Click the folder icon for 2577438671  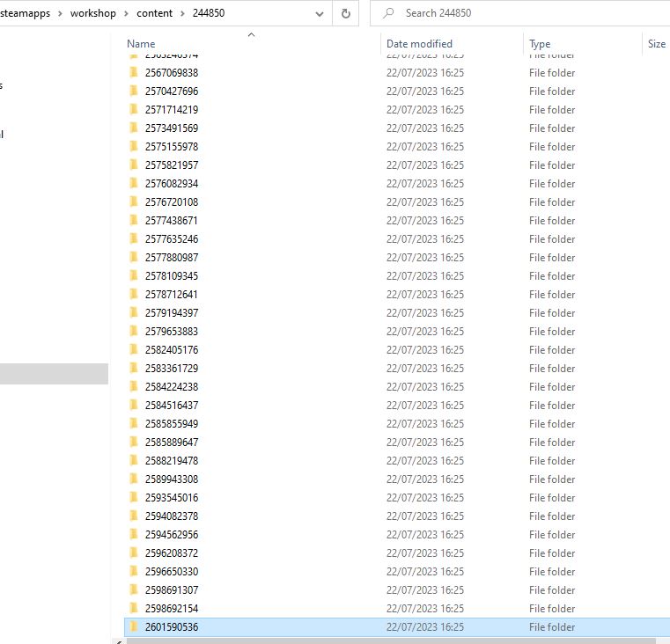[134, 220]
